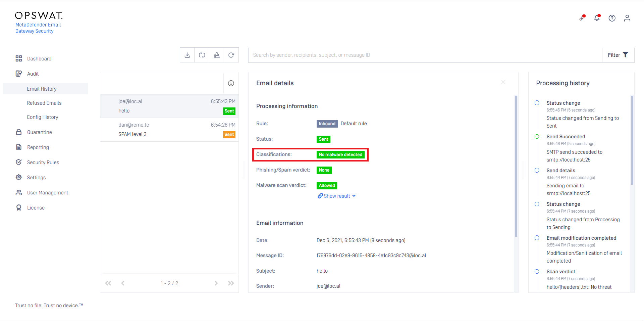
Task: Click the reprocess emails toolbar icon
Action: [202, 55]
